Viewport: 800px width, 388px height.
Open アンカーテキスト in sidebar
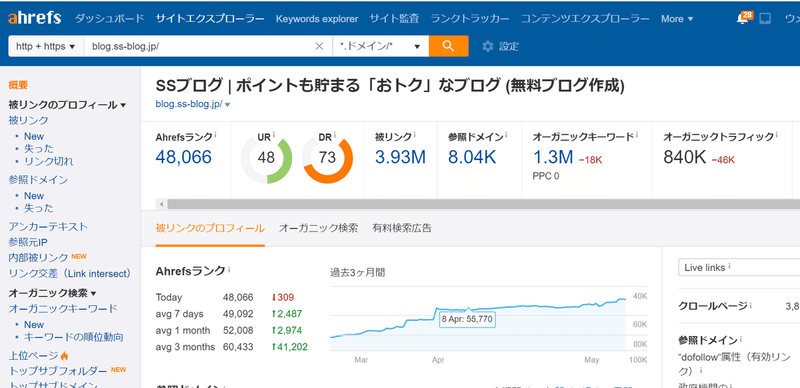pyautogui.click(x=48, y=226)
